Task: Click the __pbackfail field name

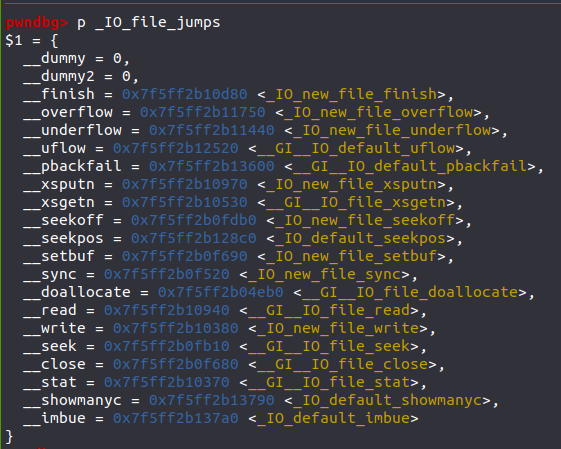Action: 72,166
